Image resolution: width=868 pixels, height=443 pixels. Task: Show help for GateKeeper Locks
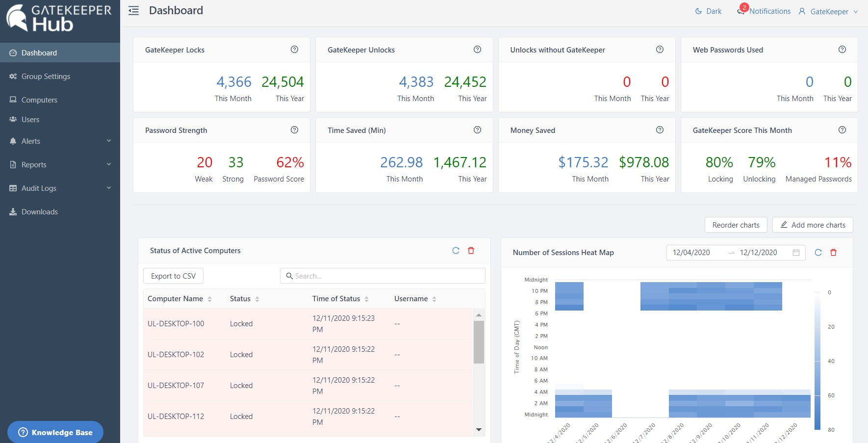(294, 49)
